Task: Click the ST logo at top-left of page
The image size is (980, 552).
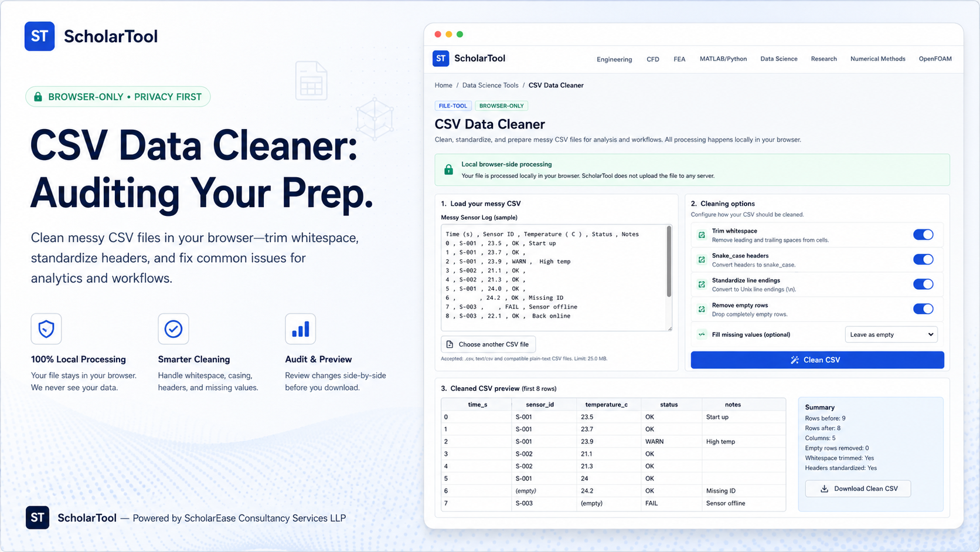Action: pyautogui.click(x=39, y=36)
